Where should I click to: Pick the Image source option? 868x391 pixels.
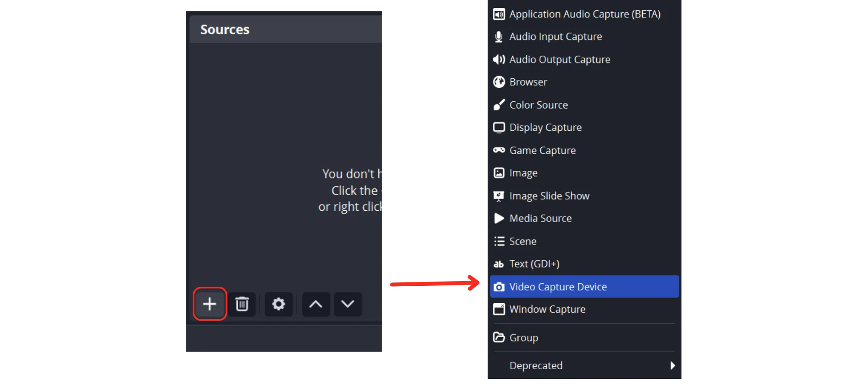click(585, 173)
